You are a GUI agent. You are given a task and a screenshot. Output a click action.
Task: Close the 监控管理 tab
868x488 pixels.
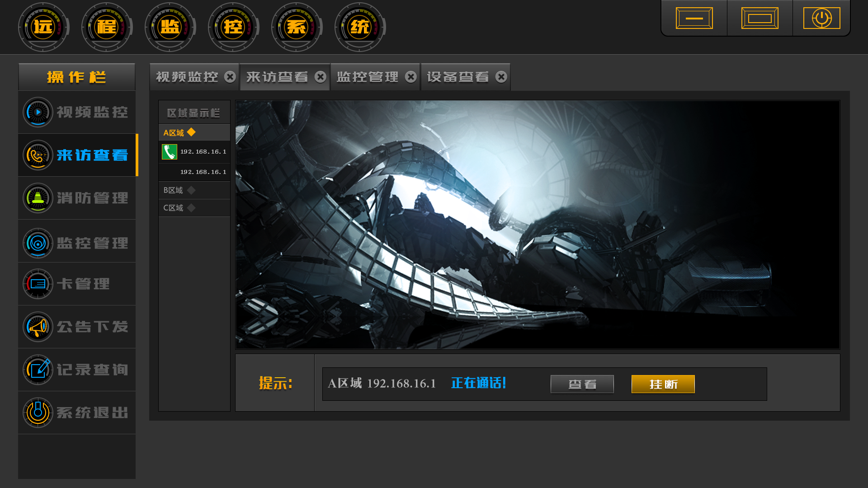(411, 77)
